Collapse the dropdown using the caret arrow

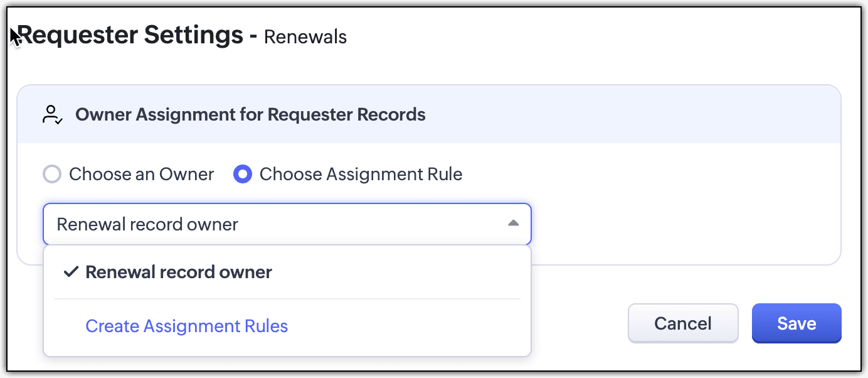point(513,224)
